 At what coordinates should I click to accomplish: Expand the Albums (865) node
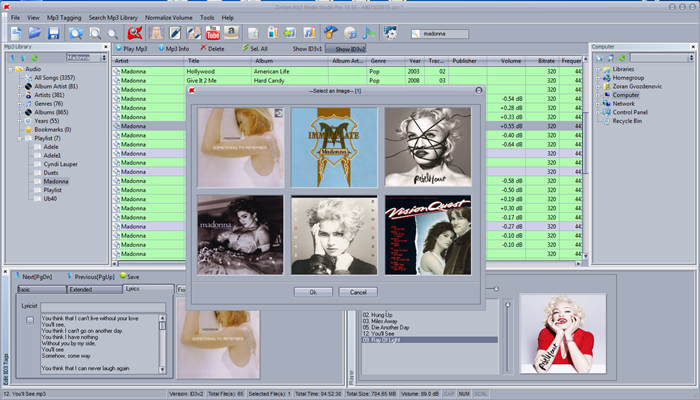point(20,112)
